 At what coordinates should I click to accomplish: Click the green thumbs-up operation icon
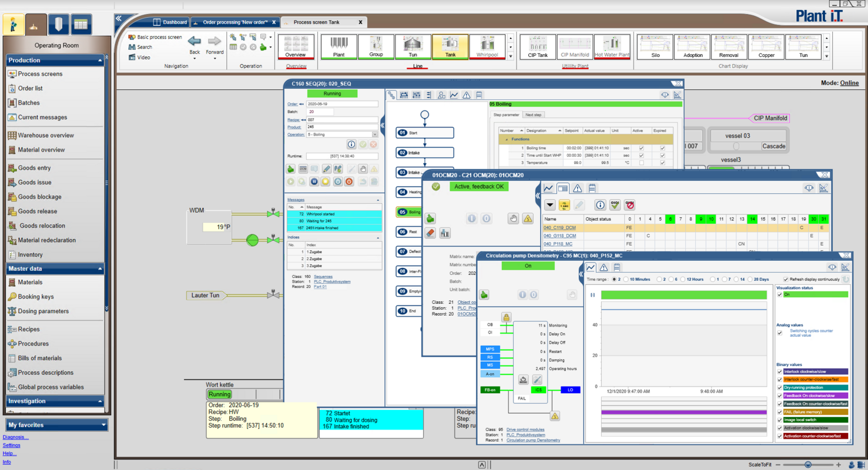point(290,169)
